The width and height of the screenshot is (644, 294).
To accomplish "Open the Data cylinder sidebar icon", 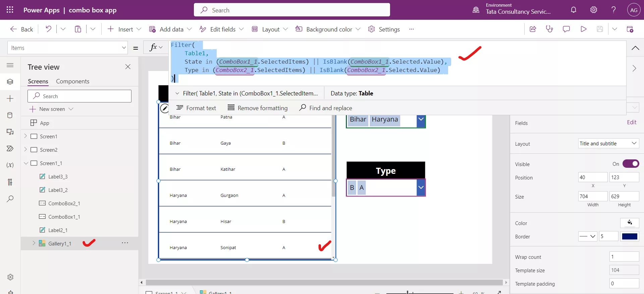I will 10,115.
